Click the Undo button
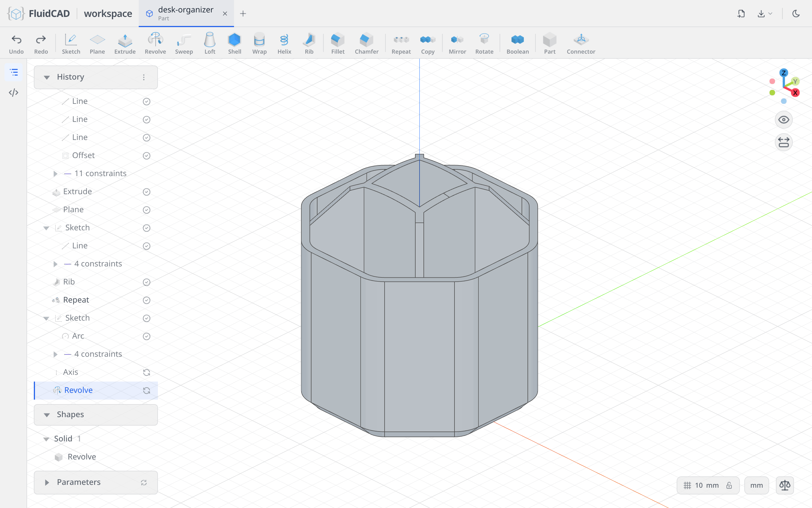The width and height of the screenshot is (812, 508). click(x=16, y=44)
